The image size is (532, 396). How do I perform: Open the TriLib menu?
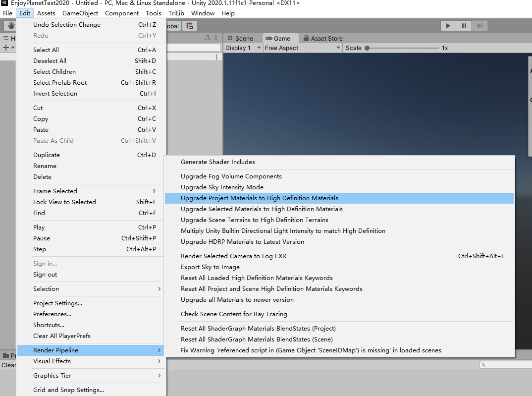[x=176, y=13]
